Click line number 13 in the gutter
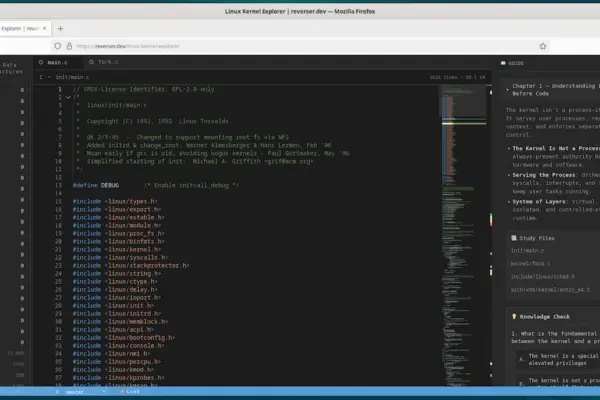The height and width of the screenshot is (400, 600). click(58, 185)
